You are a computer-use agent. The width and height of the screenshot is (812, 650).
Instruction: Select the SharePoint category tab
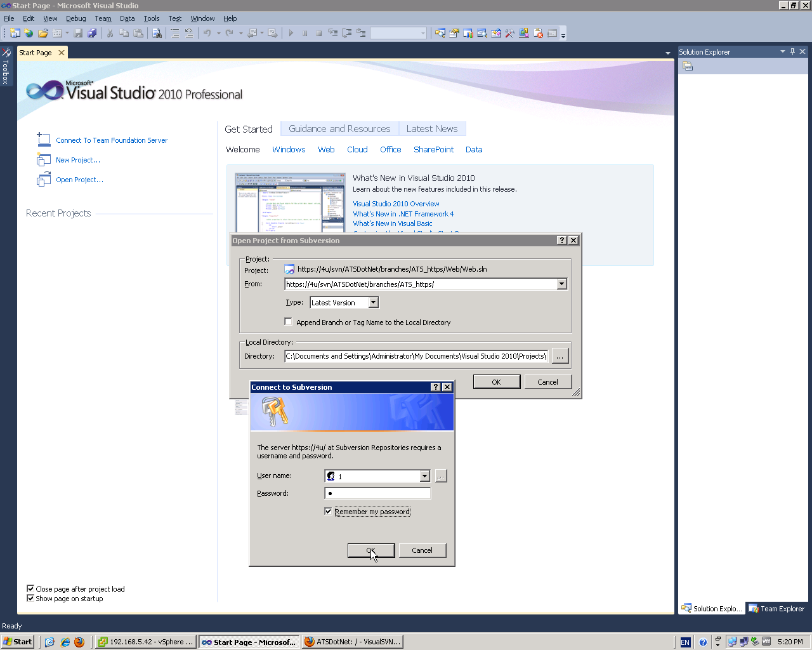point(433,149)
